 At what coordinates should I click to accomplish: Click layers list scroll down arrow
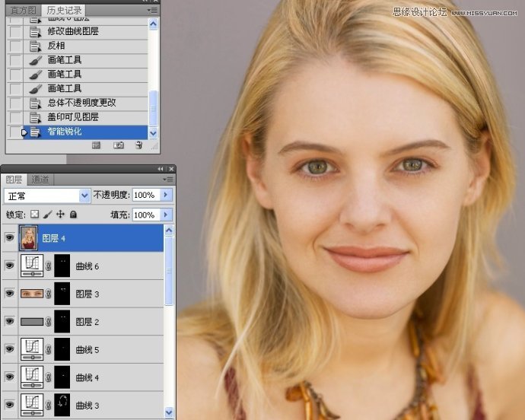click(x=169, y=412)
